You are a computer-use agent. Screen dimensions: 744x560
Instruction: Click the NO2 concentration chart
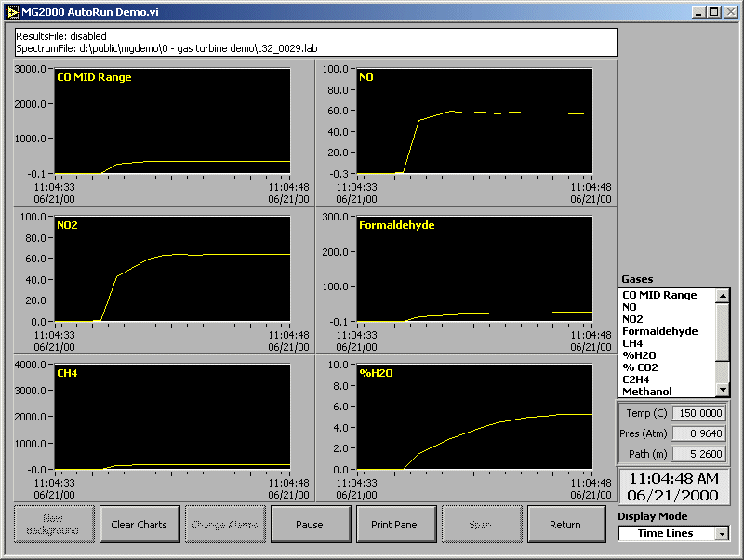(x=173, y=269)
